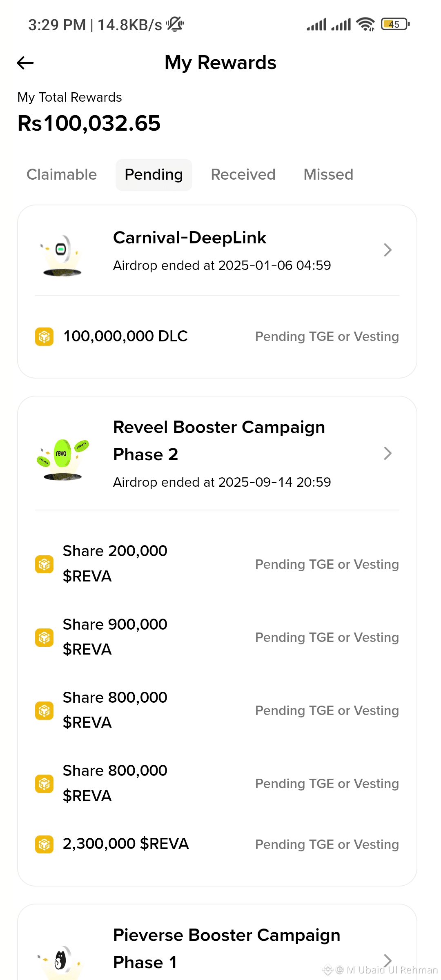Select the Pending tab

click(154, 175)
